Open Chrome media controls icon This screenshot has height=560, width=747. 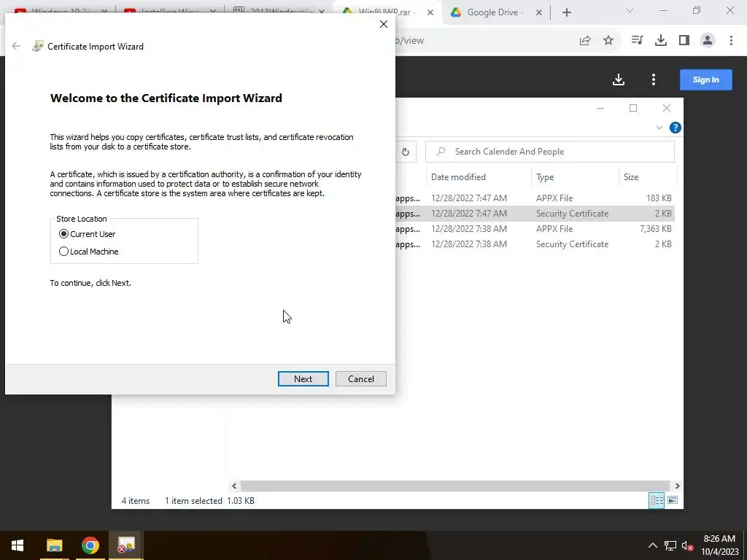[x=637, y=41]
